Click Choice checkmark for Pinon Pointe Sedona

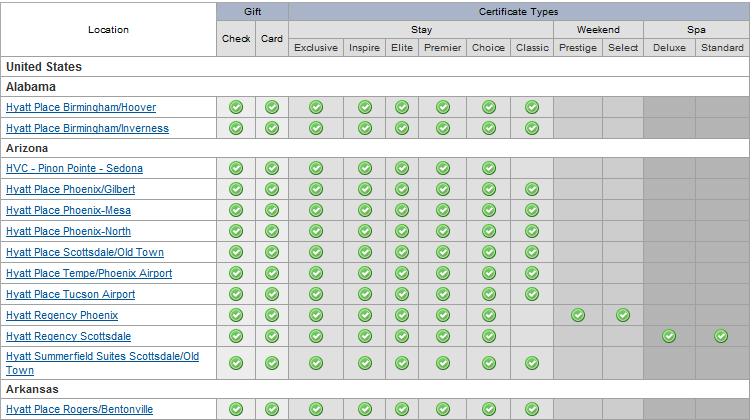click(x=489, y=168)
